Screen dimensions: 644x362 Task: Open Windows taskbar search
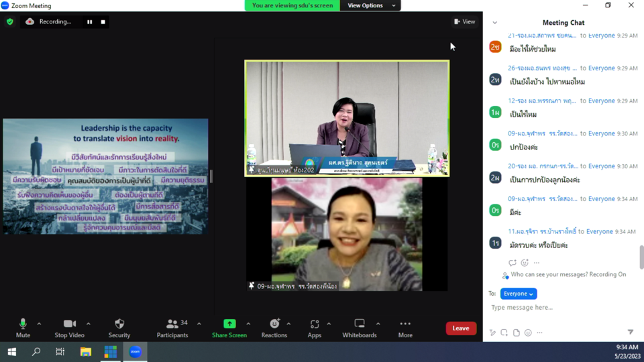[x=36, y=352]
